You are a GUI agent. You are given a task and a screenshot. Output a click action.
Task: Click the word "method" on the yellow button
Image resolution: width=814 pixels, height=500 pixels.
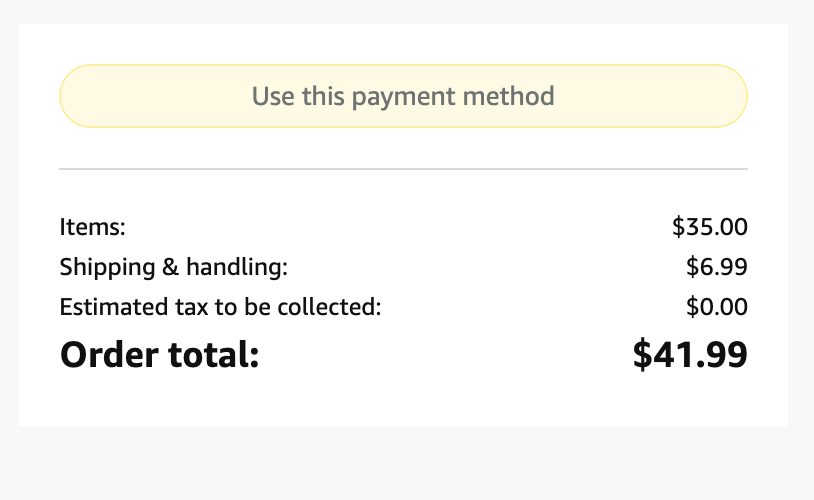click(x=509, y=96)
